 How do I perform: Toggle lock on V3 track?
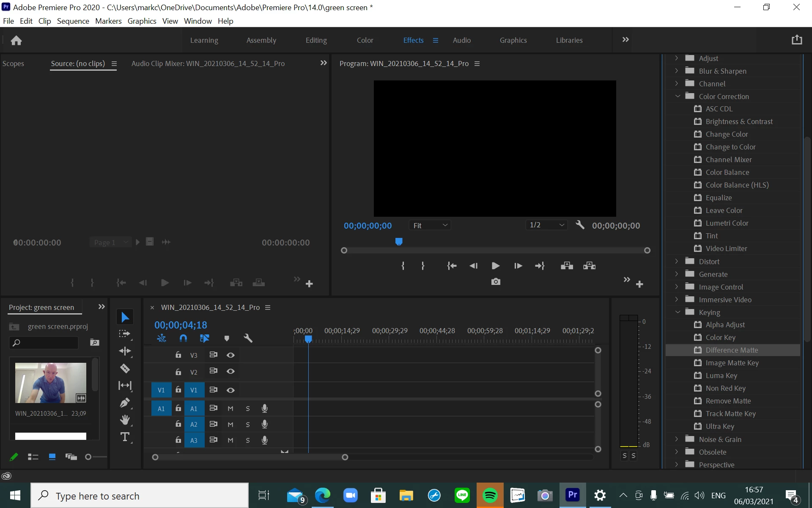[178, 355]
